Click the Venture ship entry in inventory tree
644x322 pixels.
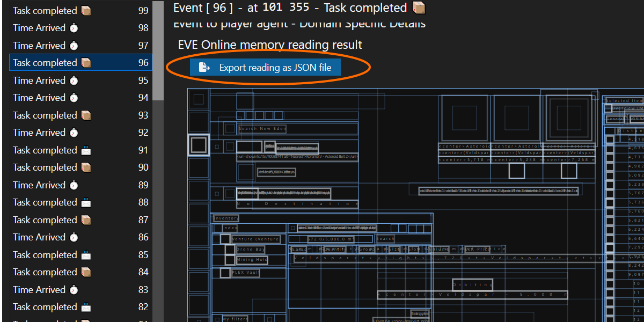pyautogui.click(x=257, y=239)
